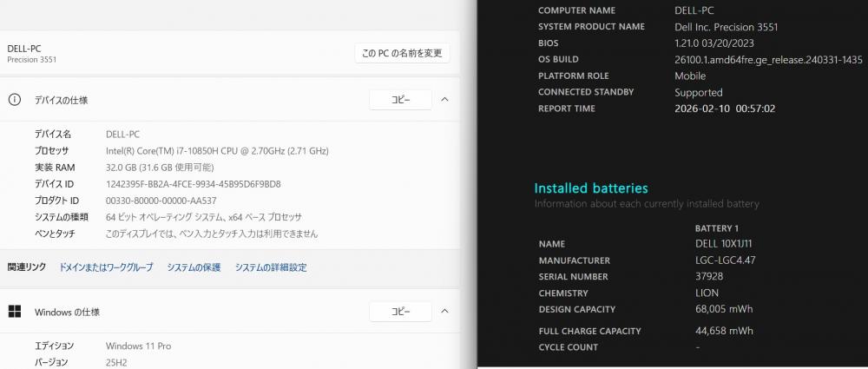Select battery NAME value DELL 10X1J11
This screenshot has height=369, width=868.
pyautogui.click(x=724, y=244)
